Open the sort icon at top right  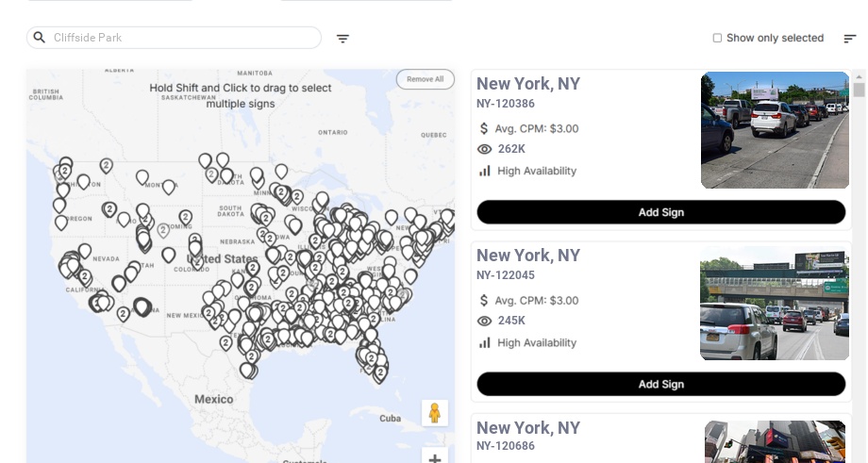[849, 39]
